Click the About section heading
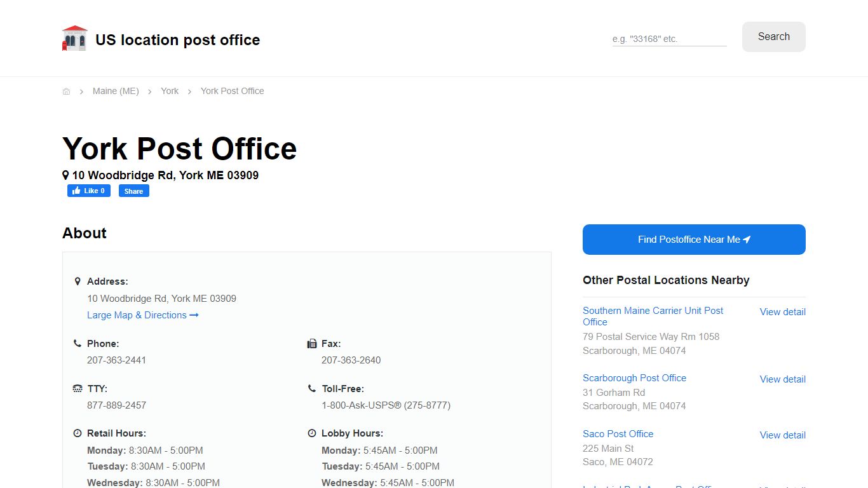 click(85, 233)
